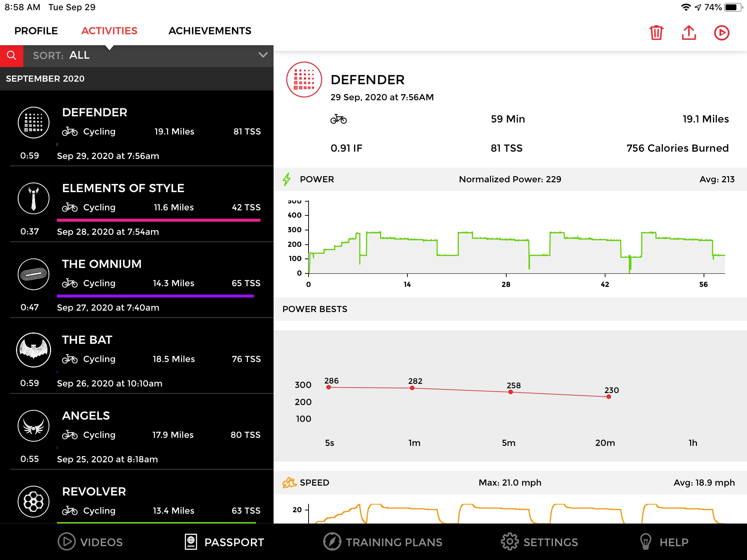Tap the Revolver cylinder icon
747x560 pixels.
[x=34, y=502]
